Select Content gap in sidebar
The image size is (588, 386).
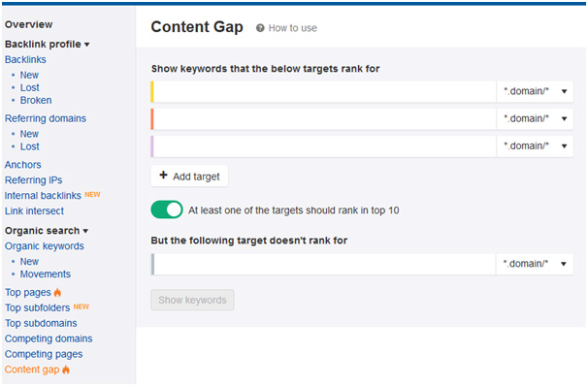(x=32, y=370)
